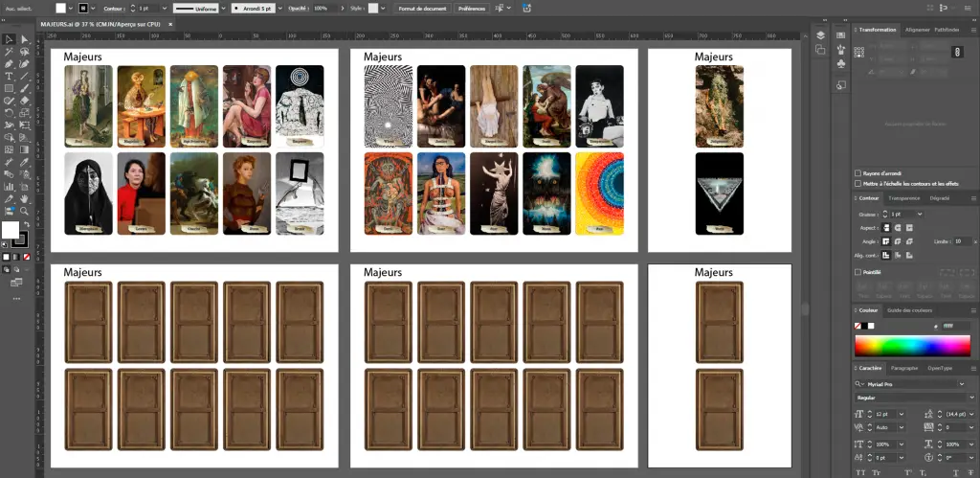Click the Format de document button

click(421, 8)
